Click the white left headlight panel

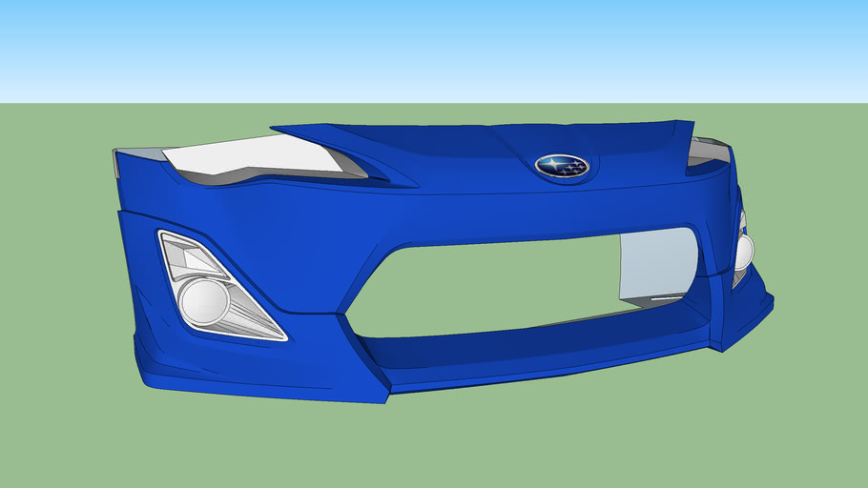(x=254, y=155)
